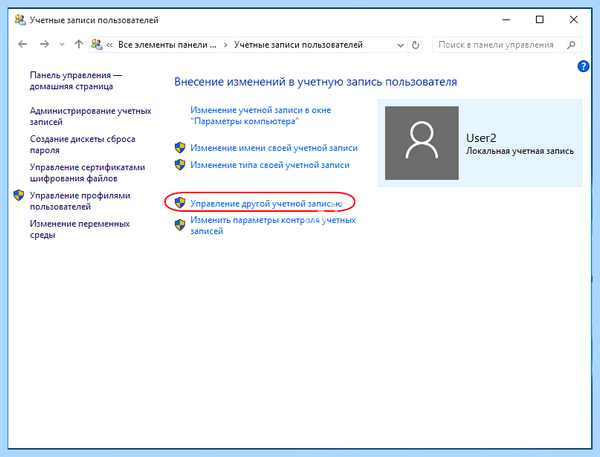Screen dimensions: 600x457
Task: Open Администрирование учетных записей
Action: pyautogui.click(x=91, y=116)
